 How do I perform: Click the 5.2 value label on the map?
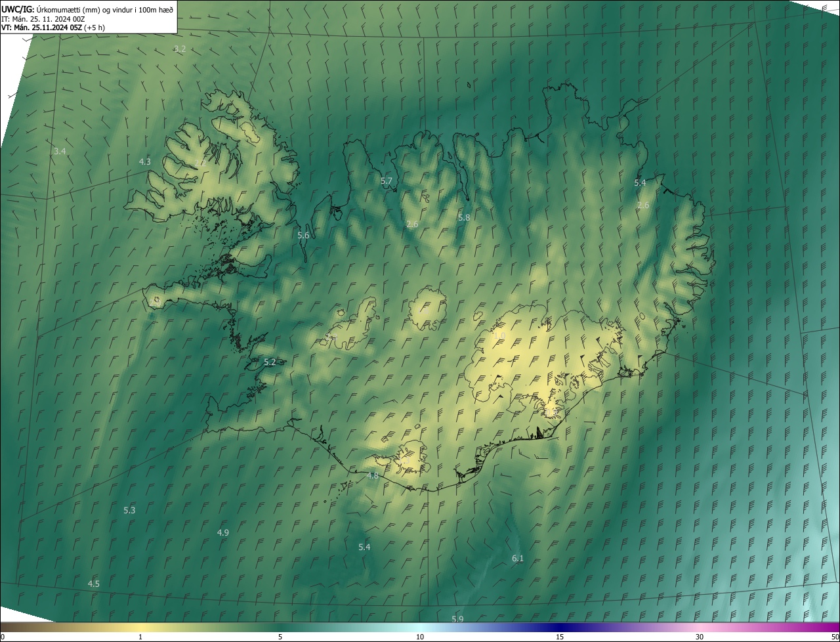click(270, 362)
